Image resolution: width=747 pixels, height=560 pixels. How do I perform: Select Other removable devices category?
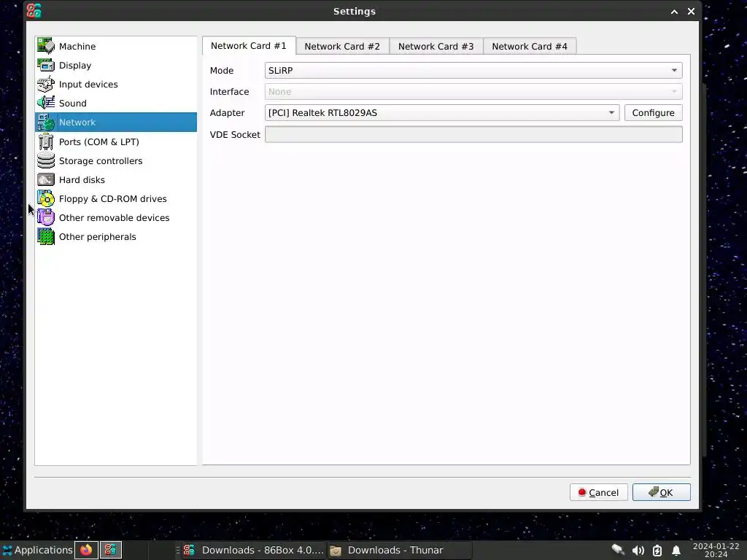click(x=115, y=217)
